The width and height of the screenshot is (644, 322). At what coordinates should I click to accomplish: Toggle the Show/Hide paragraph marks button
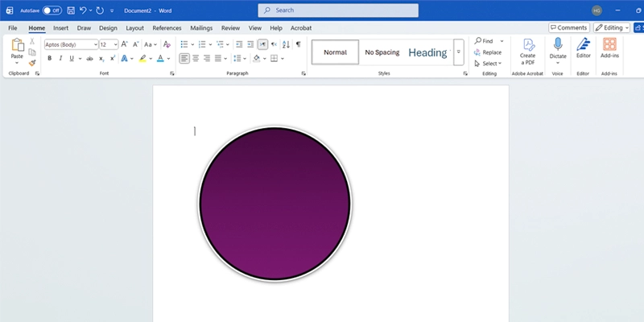(x=298, y=44)
